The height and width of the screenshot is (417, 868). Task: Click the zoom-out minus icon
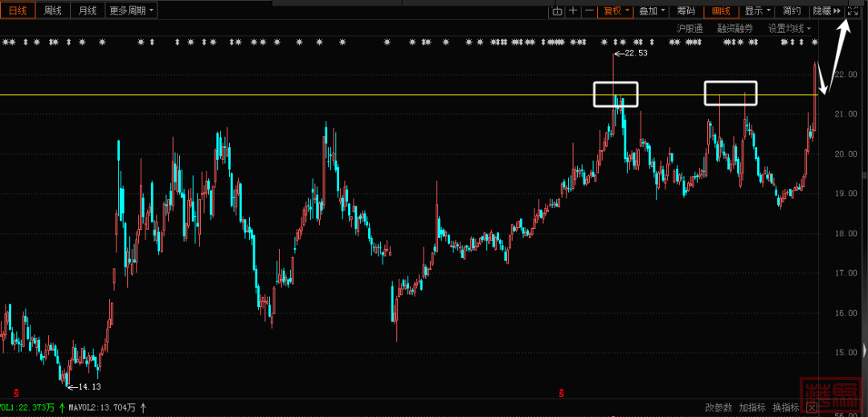[589, 10]
